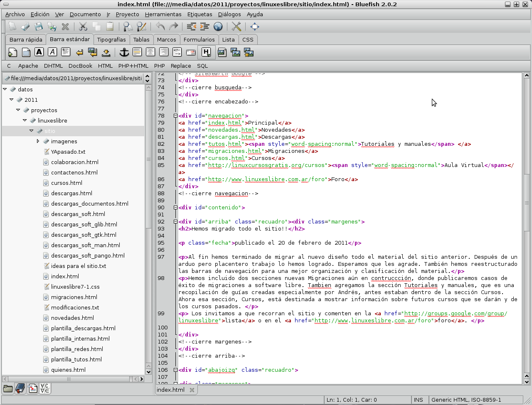Switch sidebar to the bookmarks view
This screenshot has width=532, height=405.
[x=20, y=388]
